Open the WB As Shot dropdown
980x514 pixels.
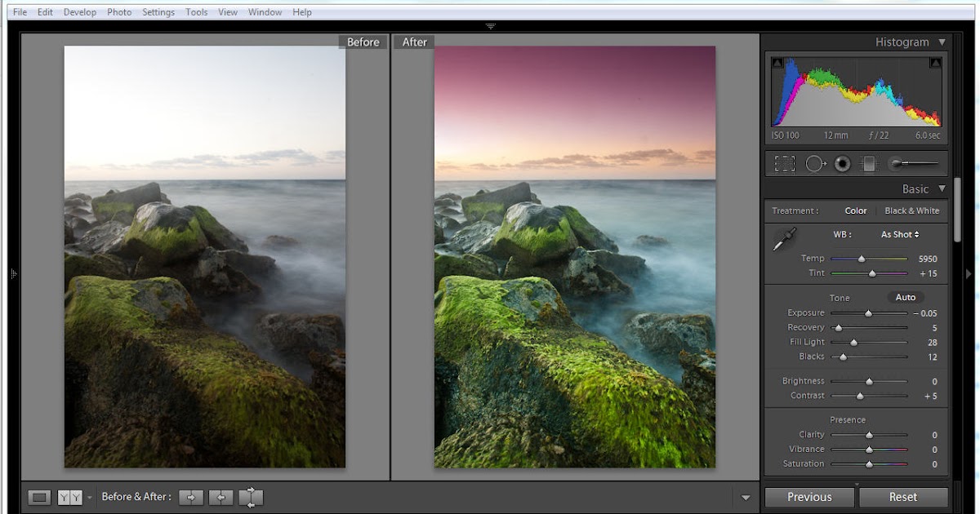900,234
